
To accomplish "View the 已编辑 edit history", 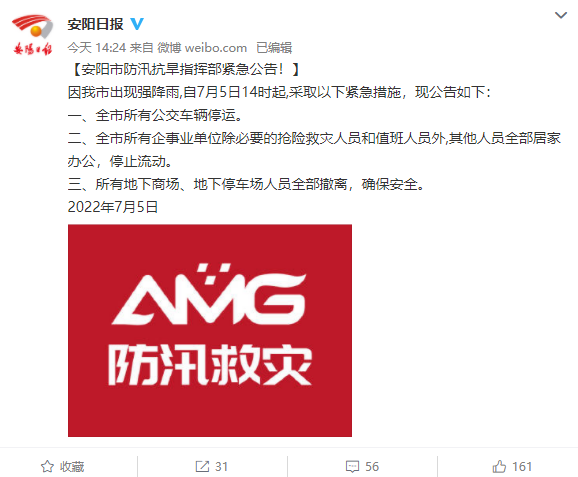I will [x=274, y=48].
